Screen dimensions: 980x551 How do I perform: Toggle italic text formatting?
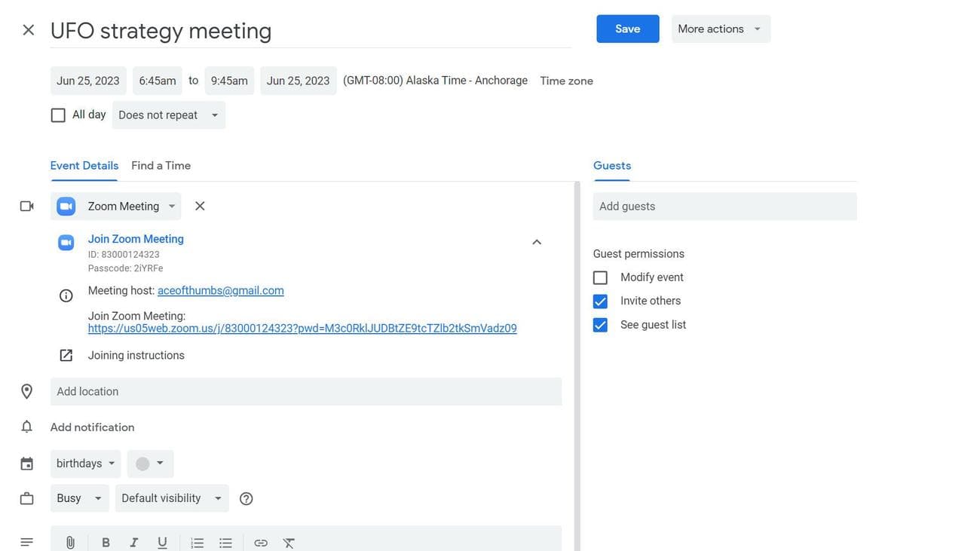(133, 543)
